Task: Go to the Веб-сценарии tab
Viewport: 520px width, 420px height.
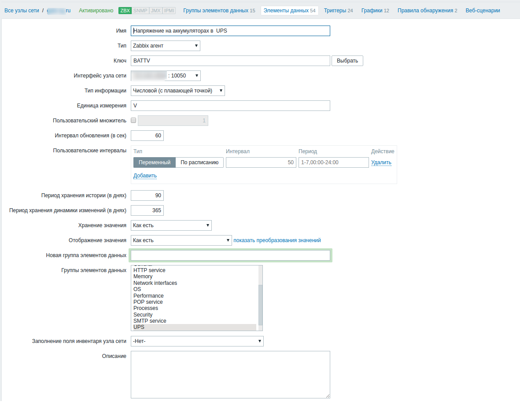Action: click(x=483, y=10)
